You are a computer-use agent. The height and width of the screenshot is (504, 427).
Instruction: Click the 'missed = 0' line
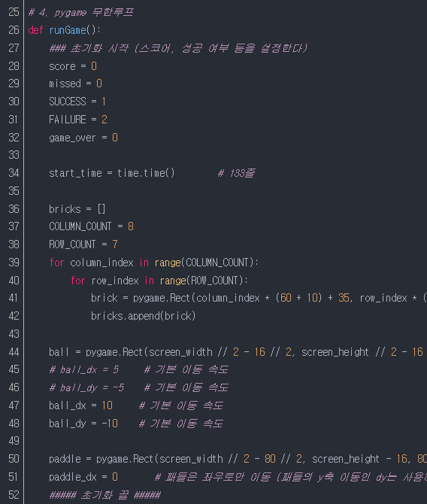point(75,83)
